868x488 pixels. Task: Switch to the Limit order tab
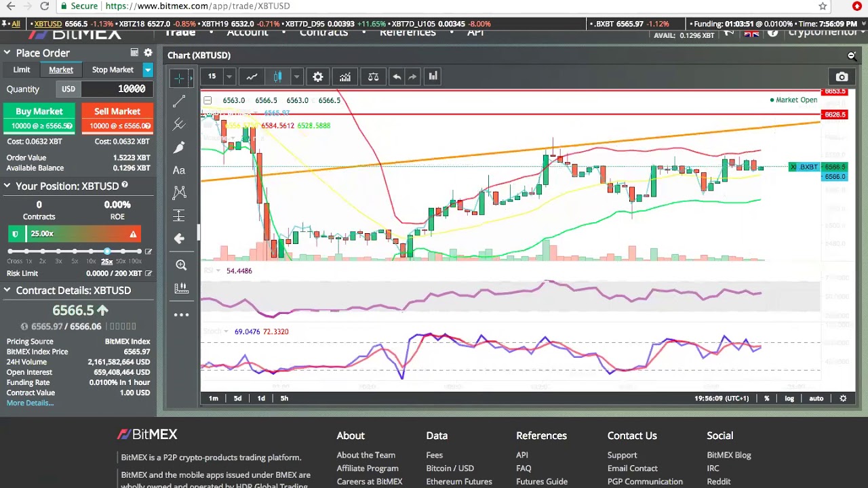[x=22, y=70]
